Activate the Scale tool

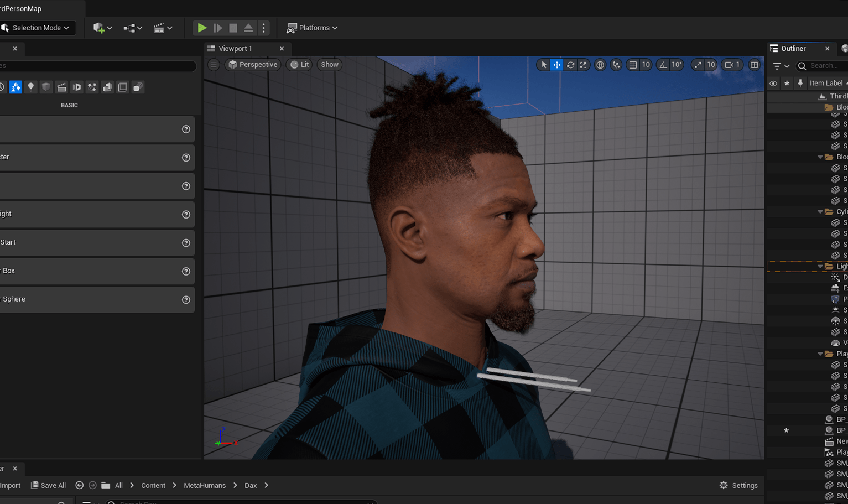[584, 65]
